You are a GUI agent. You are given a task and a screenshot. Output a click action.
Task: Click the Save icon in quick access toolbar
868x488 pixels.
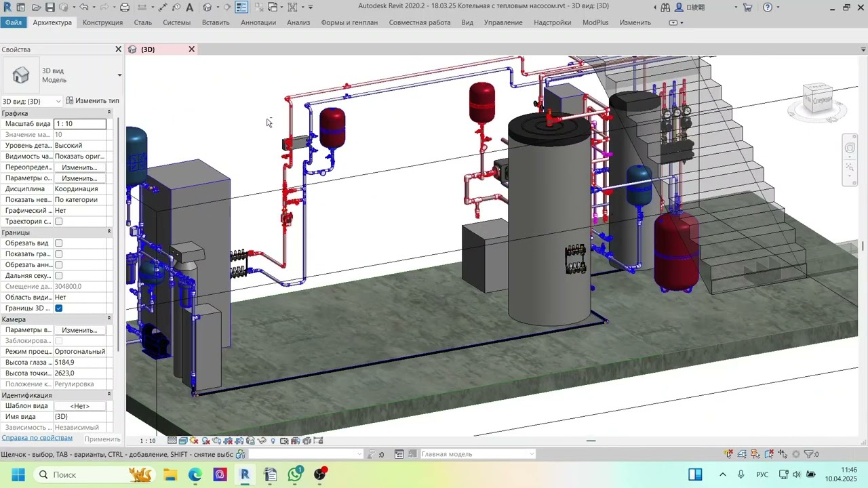coord(50,7)
